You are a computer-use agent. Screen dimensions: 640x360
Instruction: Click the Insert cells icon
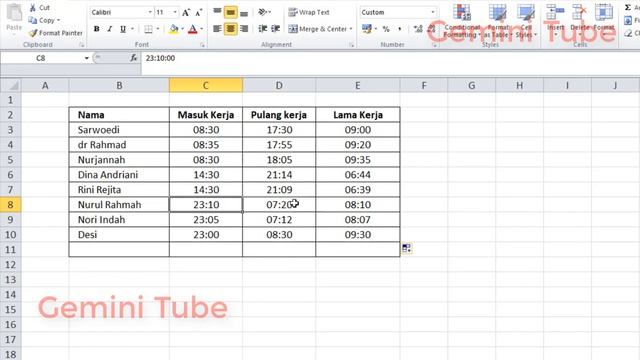tap(556, 12)
